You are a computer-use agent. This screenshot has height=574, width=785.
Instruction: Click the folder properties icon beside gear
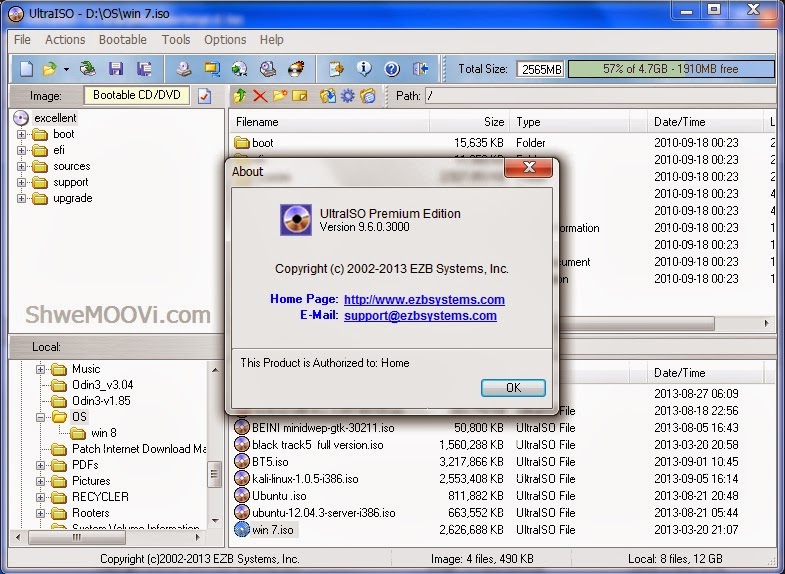pos(368,96)
